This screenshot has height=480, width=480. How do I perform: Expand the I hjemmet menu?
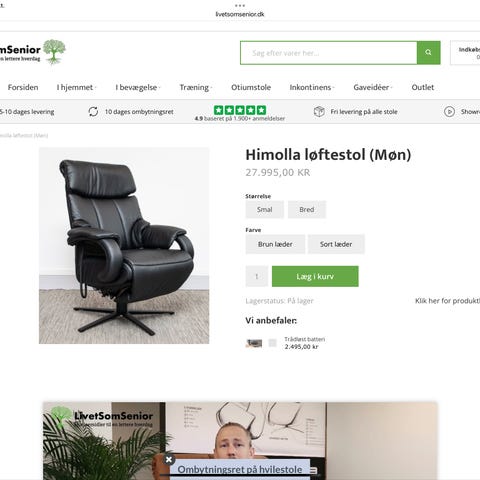click(x=76, y=87)
